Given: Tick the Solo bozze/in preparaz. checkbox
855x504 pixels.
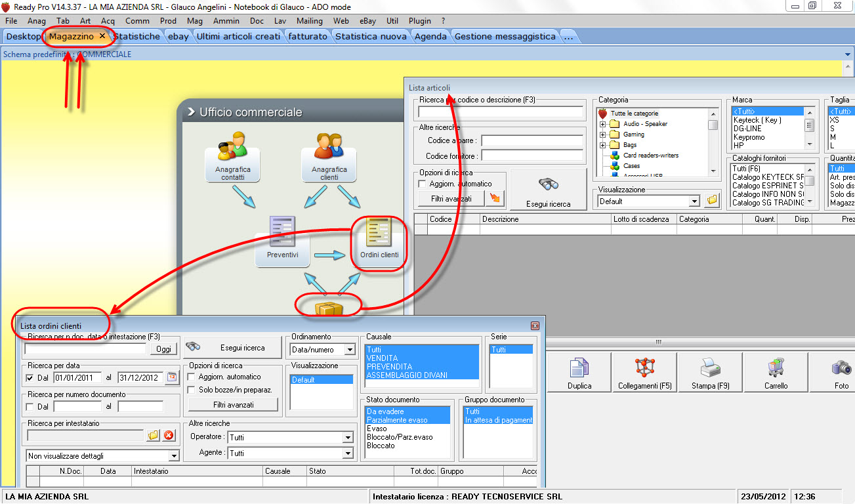Looking at the screenshot, I should tap(192, 390).
